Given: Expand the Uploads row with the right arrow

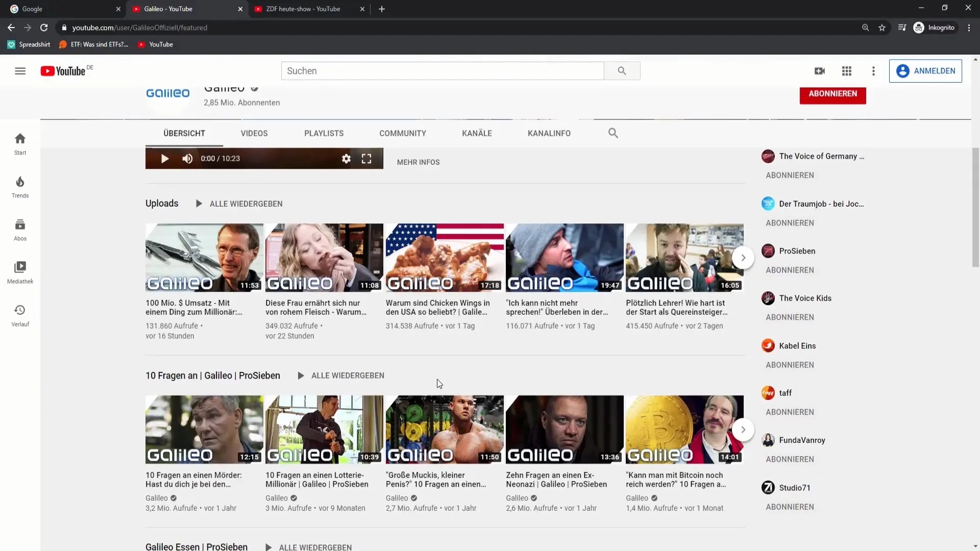Looking at the screenshot, I should [743, 258].
